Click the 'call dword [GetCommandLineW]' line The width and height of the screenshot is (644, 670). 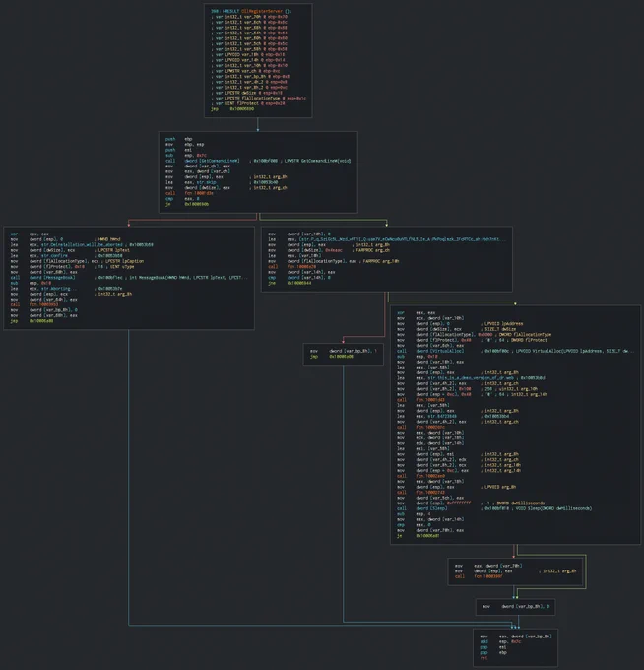click(x=258, y=161)
